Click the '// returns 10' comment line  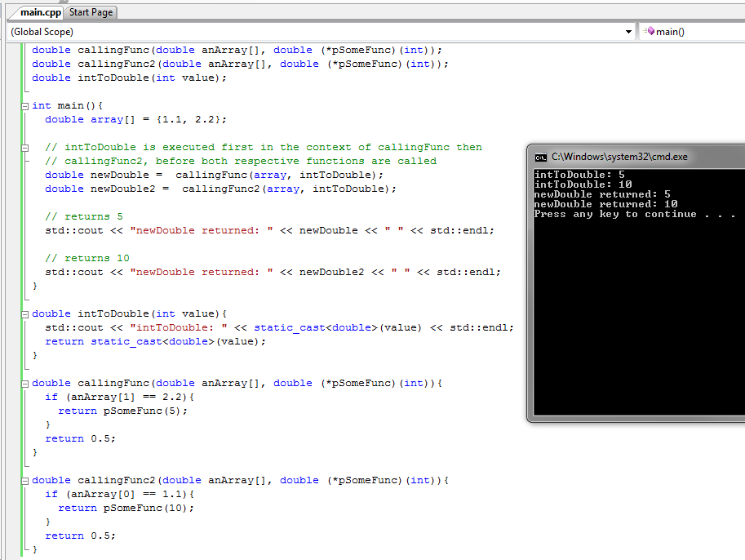click(x=86, y=259)
